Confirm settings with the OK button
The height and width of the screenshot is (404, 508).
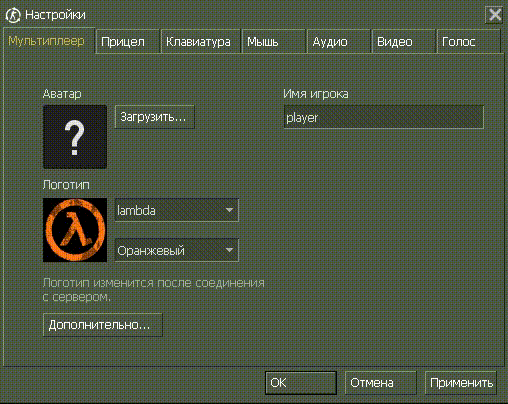pyautogui.click(x=301, y=383)
